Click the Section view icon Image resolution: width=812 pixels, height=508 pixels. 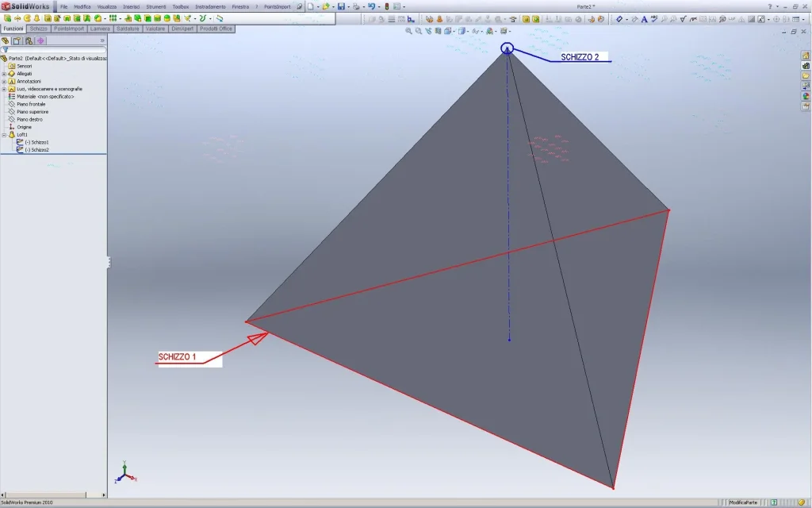click(438, 31)
